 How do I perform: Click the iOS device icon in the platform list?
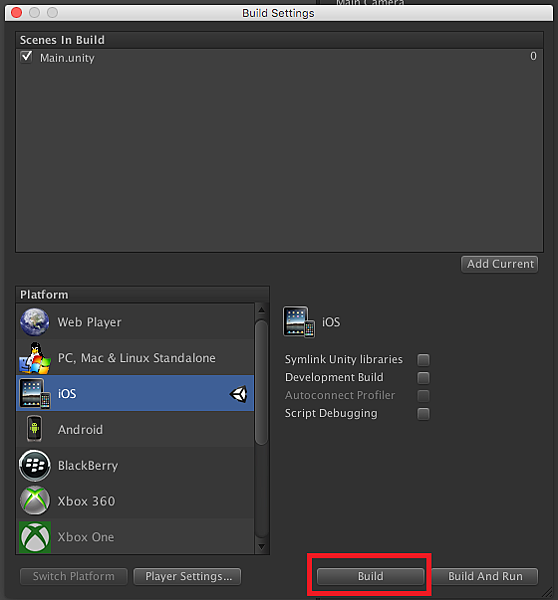pyautogui.click(x=35, y=394)
